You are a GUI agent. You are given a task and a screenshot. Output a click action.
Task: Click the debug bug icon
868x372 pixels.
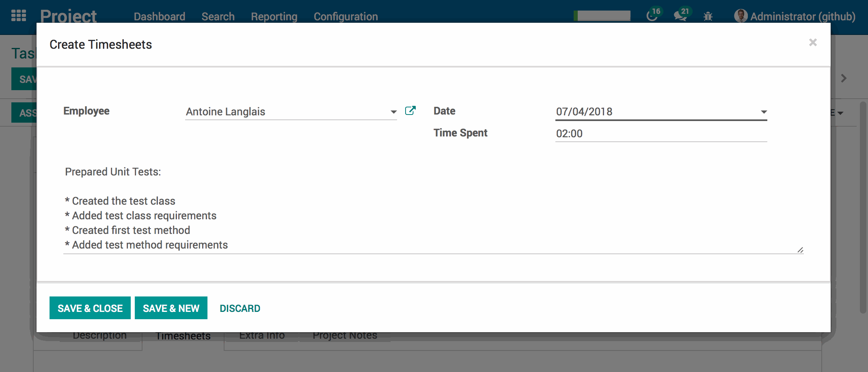708,16
